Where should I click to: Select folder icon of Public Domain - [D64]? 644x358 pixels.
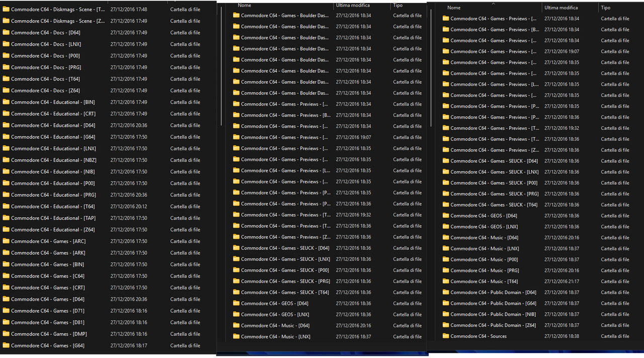tap(446, 292)
